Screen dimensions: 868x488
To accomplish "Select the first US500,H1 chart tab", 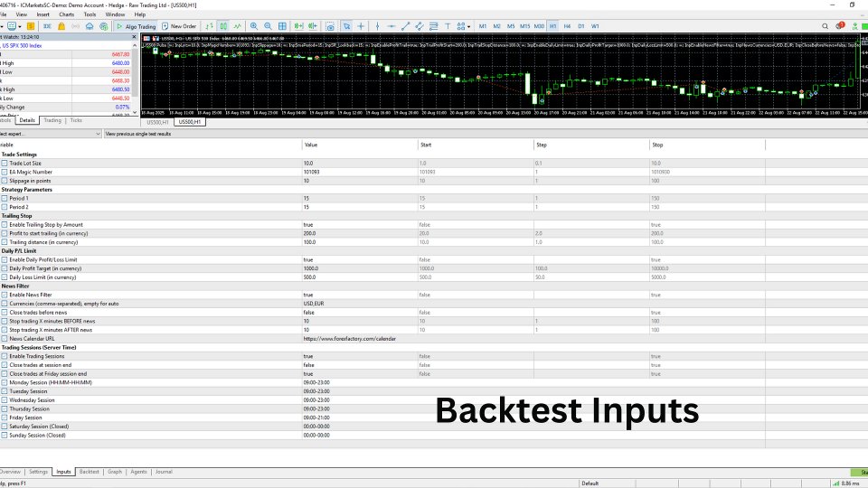I will [157, 122].
